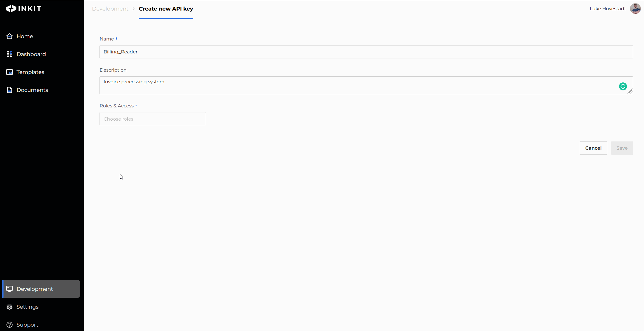Click the Name input field
The height and width of the screenshot is (331, 644).
pos(366,52)
